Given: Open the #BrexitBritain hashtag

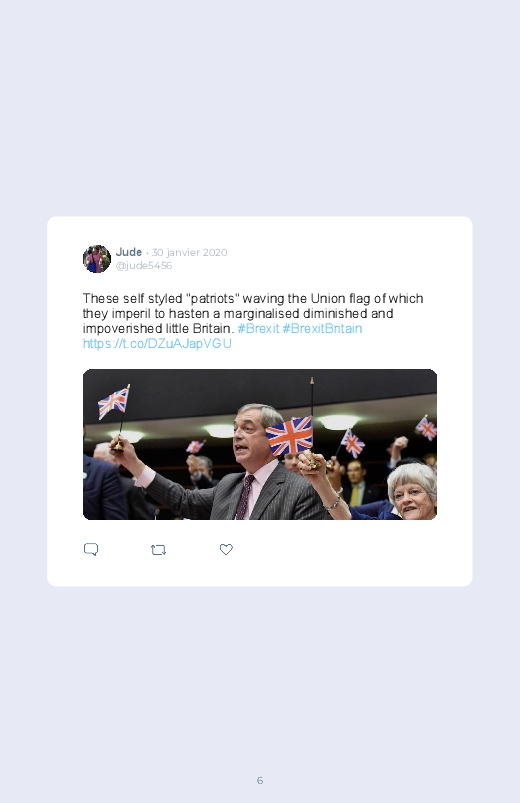Looking at the screenshot, I should pyautogui.click(x=322, y=328).
